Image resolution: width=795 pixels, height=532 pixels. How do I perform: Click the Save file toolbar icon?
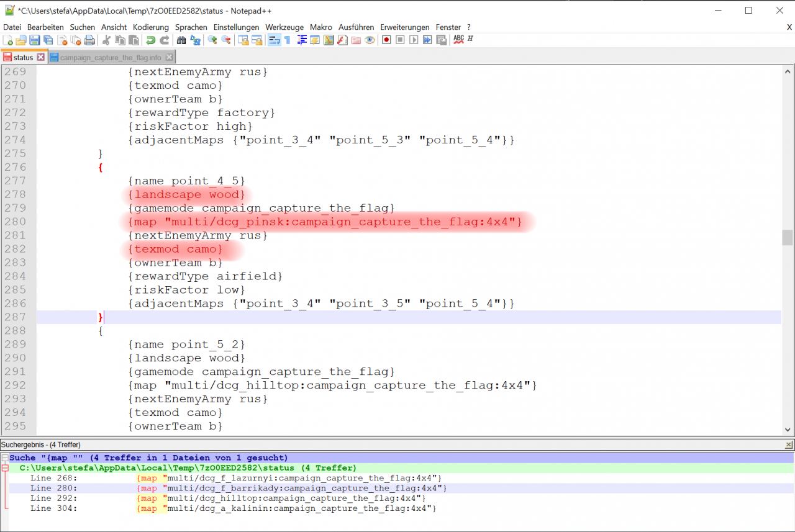[x=35, y=40]
